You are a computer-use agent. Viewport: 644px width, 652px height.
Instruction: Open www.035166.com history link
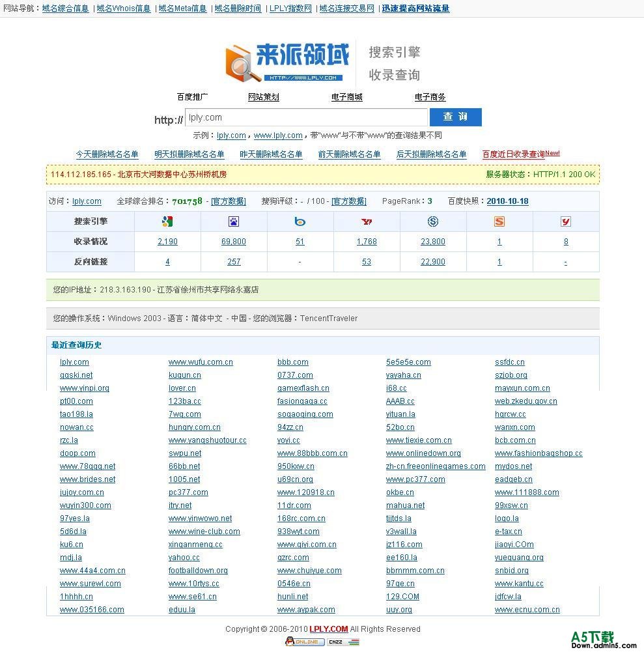[x=92, y=610]
